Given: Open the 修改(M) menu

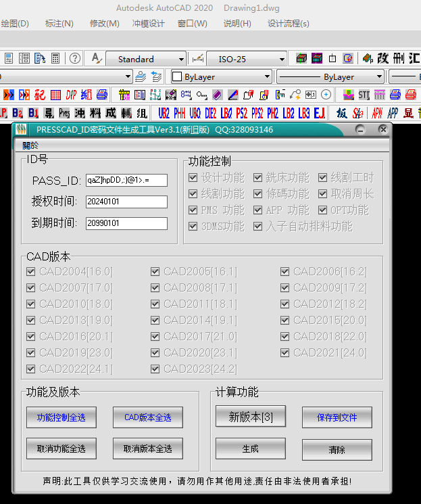Looking at the screenshot, I should pyautogui.click(x=105, y=24).
